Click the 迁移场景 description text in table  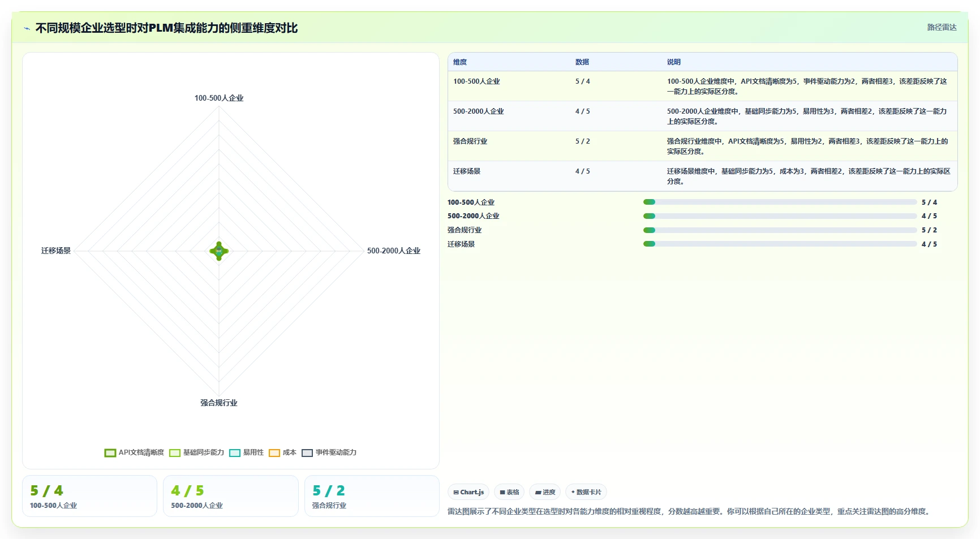[x=809, y=176]
